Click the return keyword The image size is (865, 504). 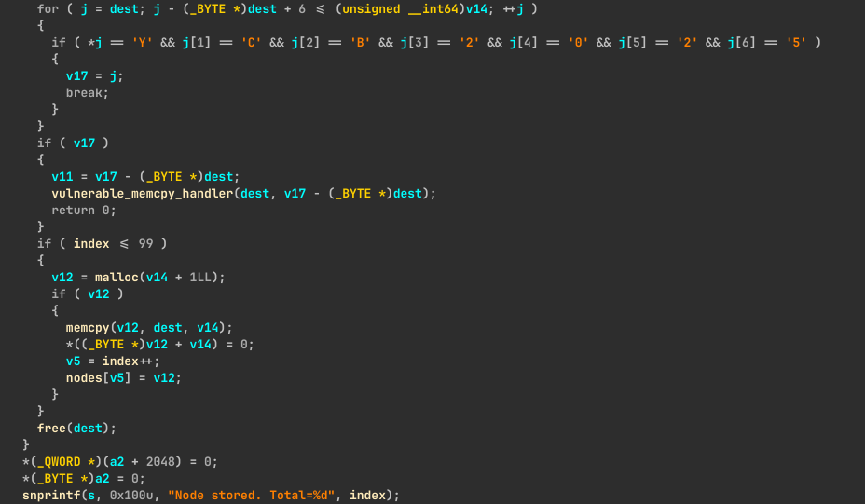coord(73,210)
